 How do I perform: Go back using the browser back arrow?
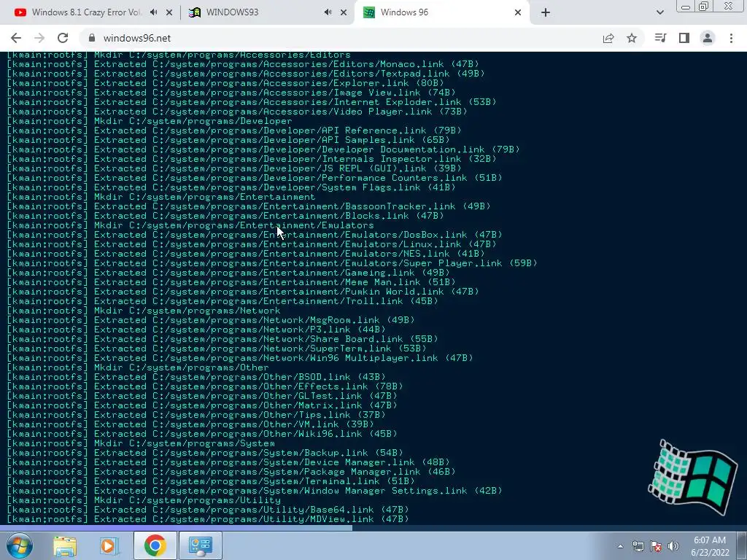point(16,38)
